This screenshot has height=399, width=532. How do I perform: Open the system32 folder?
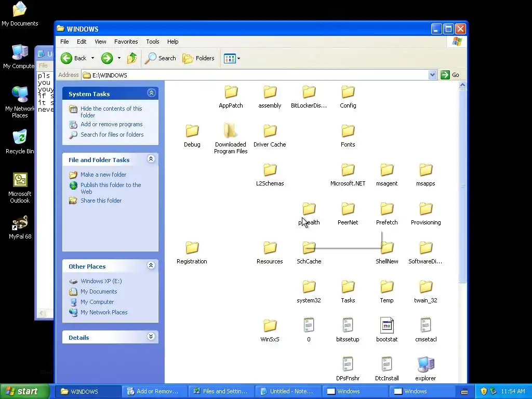tap(309, 292)
